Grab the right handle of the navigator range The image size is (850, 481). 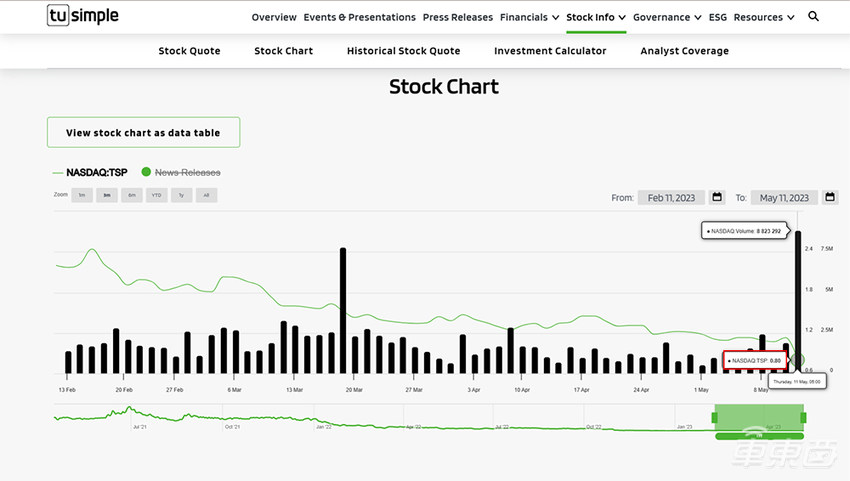pos(803,416)
